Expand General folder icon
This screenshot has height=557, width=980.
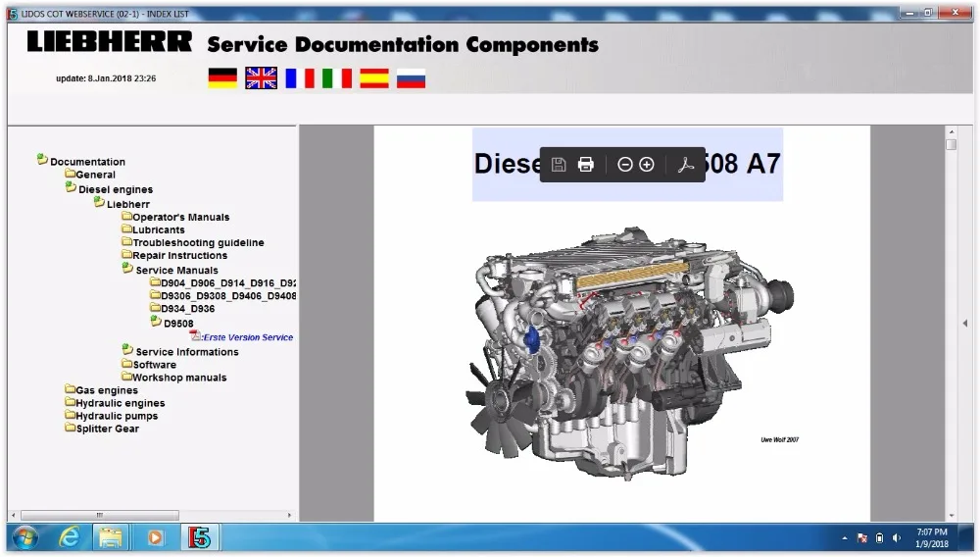point(70,174)
